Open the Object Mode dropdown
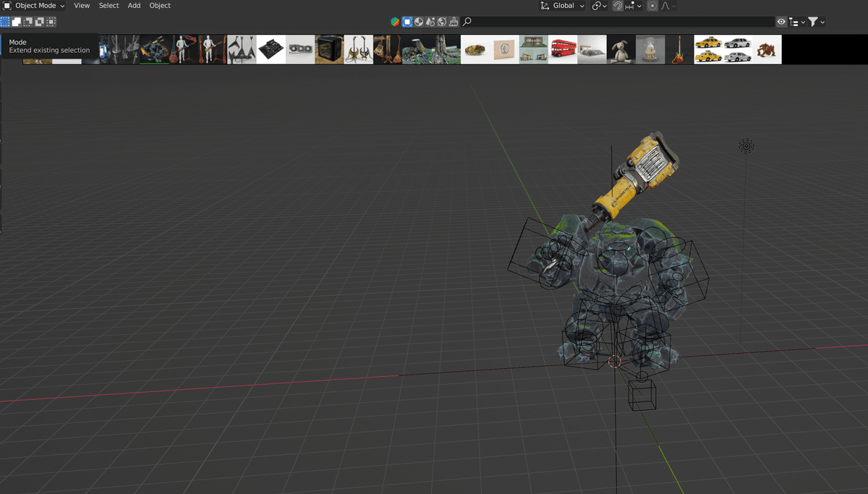Screen dimensions: 868x494 point(33,6)
